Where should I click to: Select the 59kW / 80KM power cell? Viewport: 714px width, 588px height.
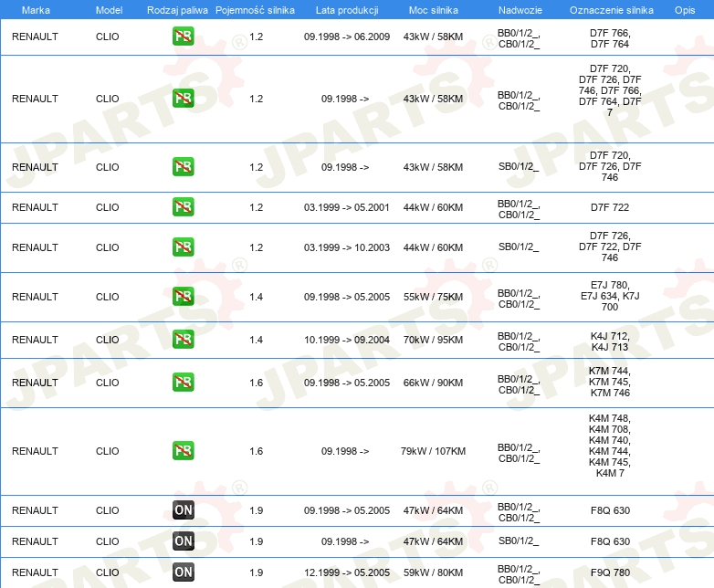tap(433, 572)
